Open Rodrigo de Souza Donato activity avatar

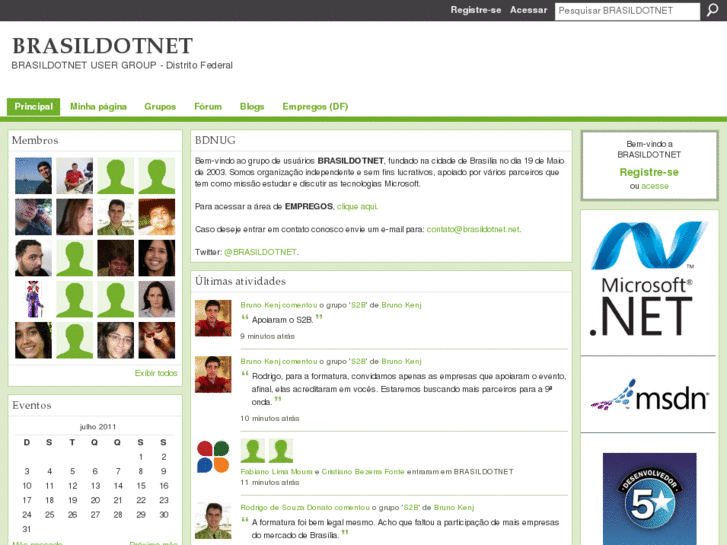[x=213, y=520]
